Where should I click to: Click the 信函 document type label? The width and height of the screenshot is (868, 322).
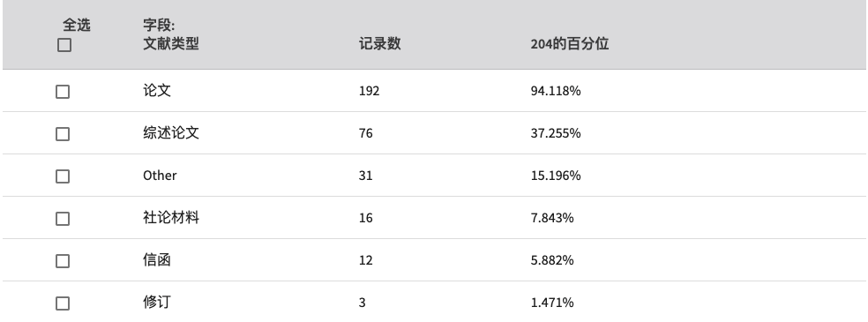coord(157,259)
